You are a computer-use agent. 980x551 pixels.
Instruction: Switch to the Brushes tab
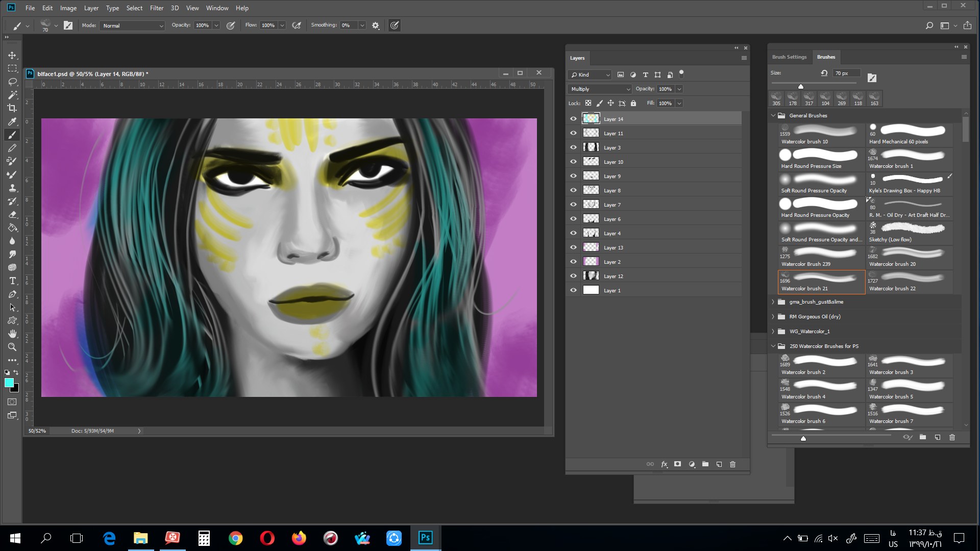tap(826, 57)
